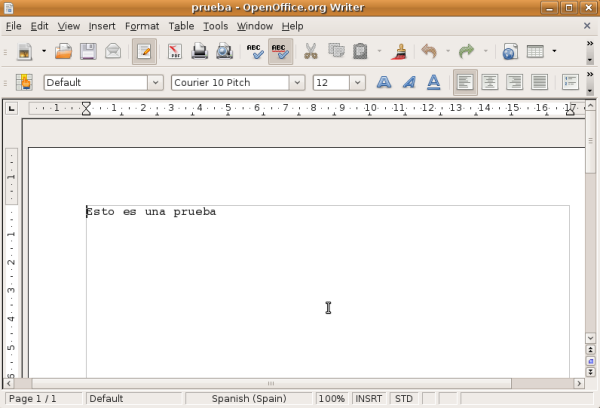Click the Format Paintbrush icon

[x=400, y=51]
